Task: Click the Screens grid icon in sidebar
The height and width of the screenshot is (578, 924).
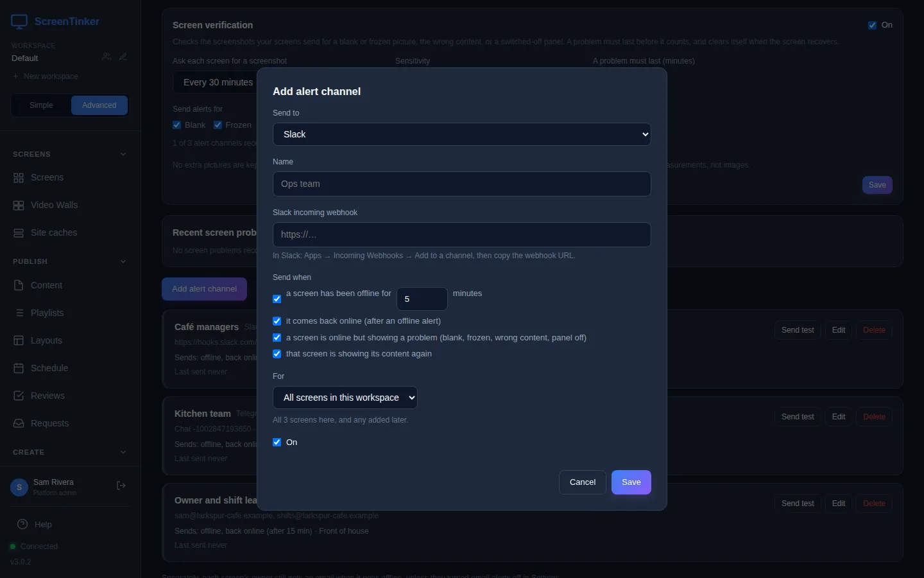Action: [x=19, y=178]
